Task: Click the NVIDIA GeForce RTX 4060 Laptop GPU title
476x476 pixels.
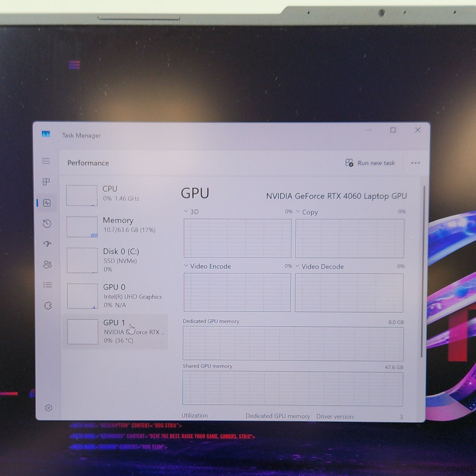Action: coord(336,196)
